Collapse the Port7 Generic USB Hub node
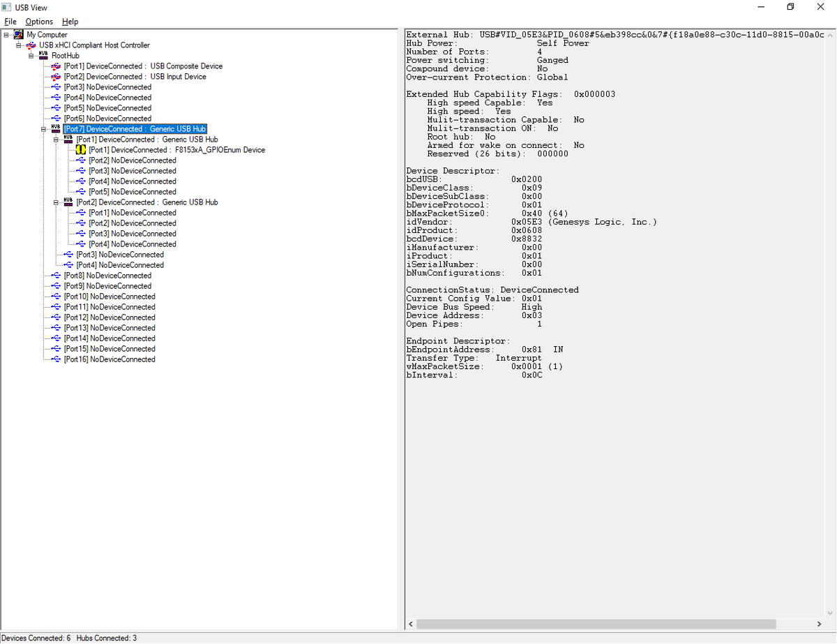Screen dimensions: 837x644 tap(44, 128)
